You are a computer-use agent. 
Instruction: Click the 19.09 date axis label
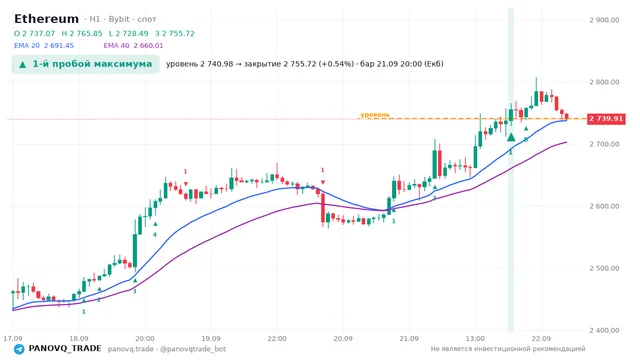point(211,338)
